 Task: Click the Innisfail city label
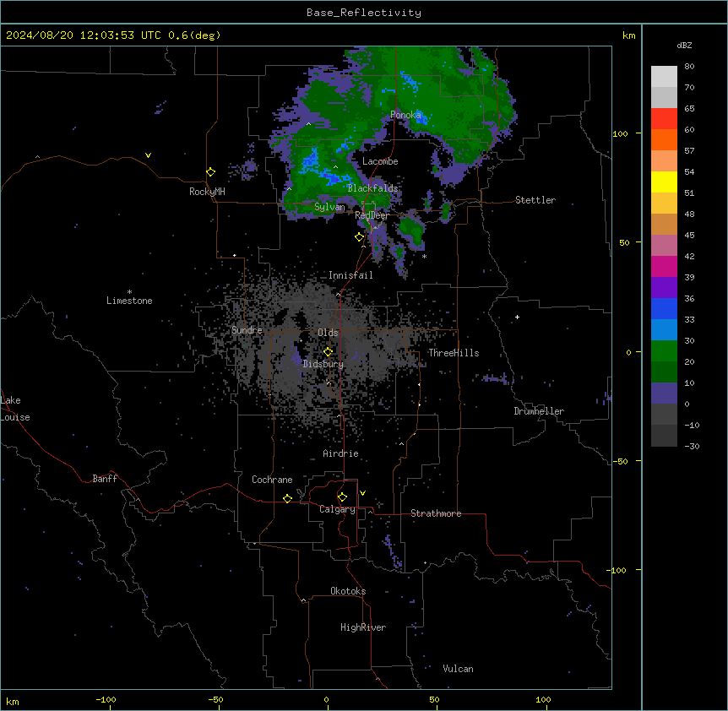pyautogui.click(x=350, y=275)
